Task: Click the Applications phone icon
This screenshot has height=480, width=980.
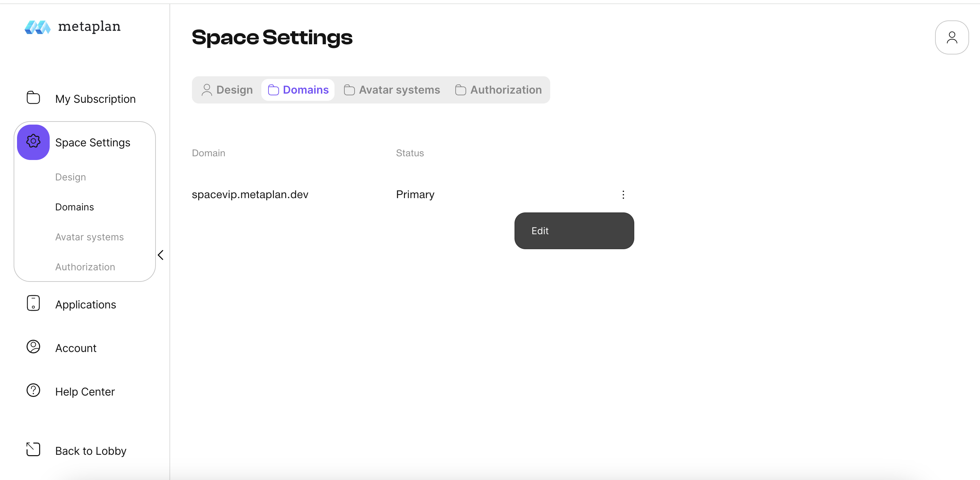Action: (x=33, y=303)
